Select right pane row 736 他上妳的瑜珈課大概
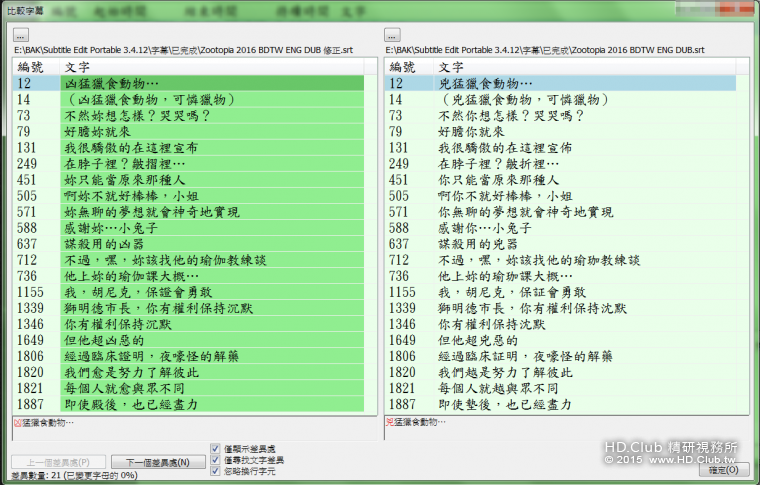This screenshot has height=485, width=760. tap(561, 276)
